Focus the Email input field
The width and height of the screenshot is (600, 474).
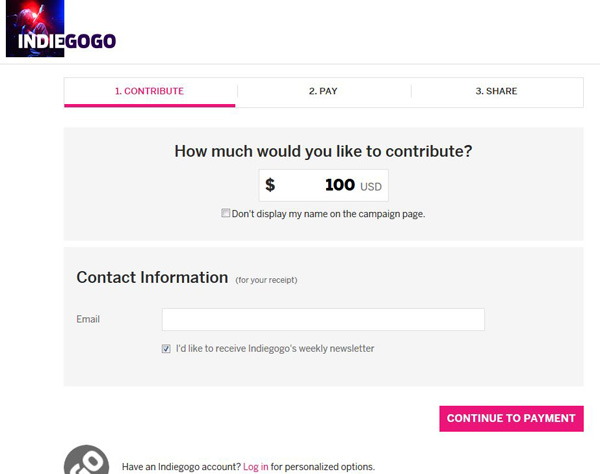click(x=323, y=319)
